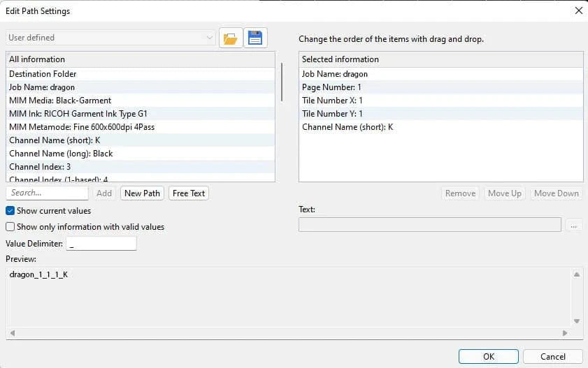Image resolution: width=588 pixels, height=368 pixels.
Task: Choose Channel Name (long): Black item
Action: pyautogui.click(x=61, y=154)
